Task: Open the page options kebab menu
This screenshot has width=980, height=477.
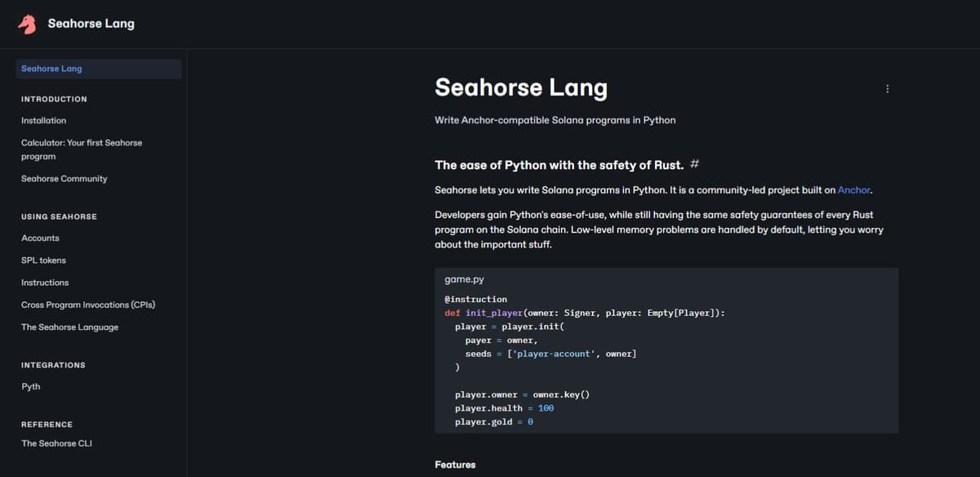Action: pyautogui.click(x=888, y=89)
